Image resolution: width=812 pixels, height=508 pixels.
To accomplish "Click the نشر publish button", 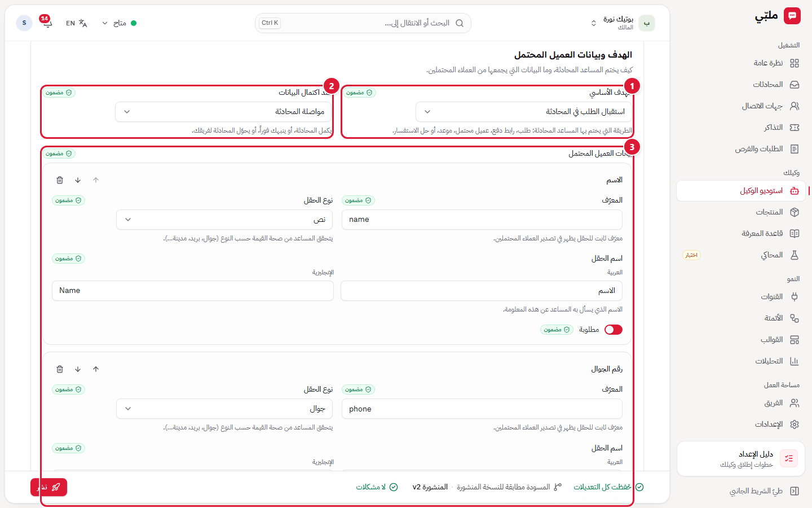I will coord(49,487).
